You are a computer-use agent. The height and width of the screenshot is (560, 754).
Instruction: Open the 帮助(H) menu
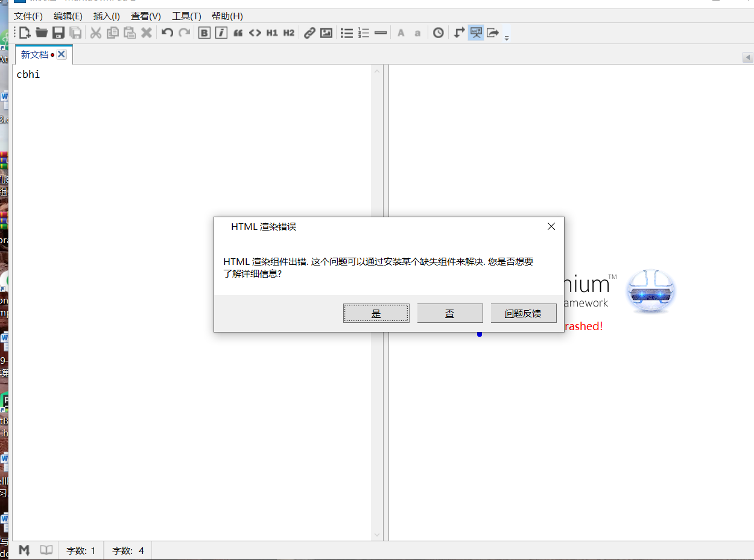click(227, 16)
